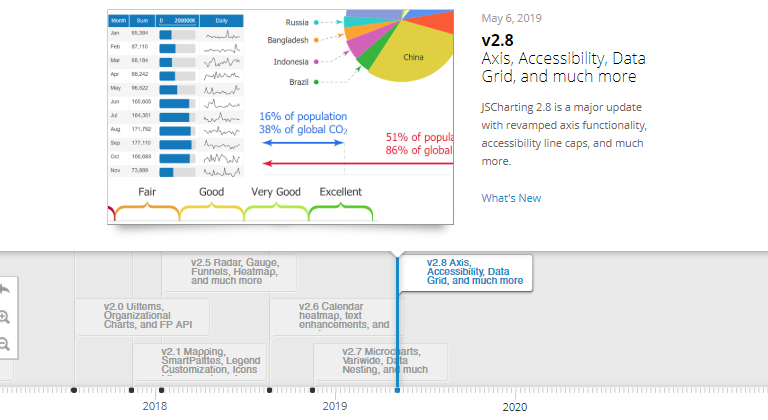Click the 2018 year label on axis
The width and height of the screenshot is (768, 420).
click(x=155, y=407)
